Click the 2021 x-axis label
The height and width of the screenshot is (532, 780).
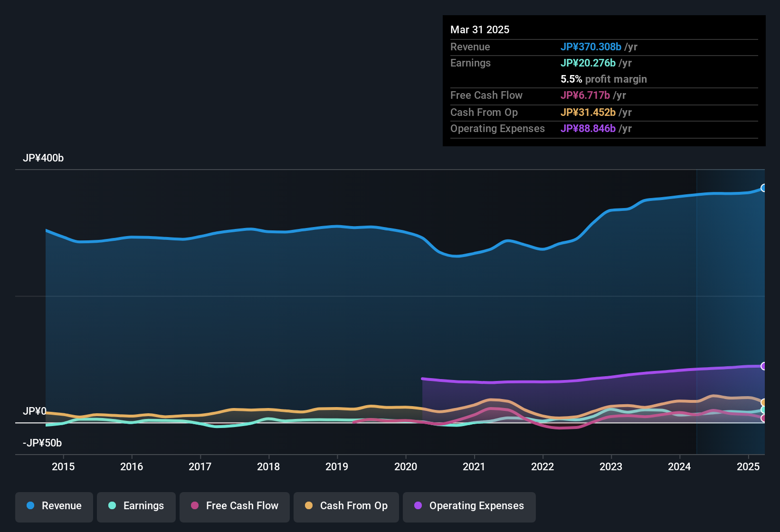coord(474,466)
